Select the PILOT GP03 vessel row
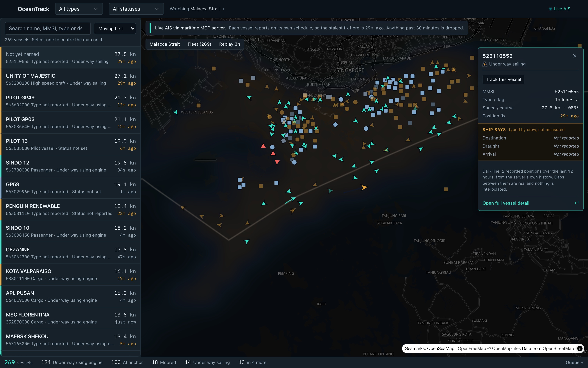Screen dimensions: 588x368 (x=71, y=123)
